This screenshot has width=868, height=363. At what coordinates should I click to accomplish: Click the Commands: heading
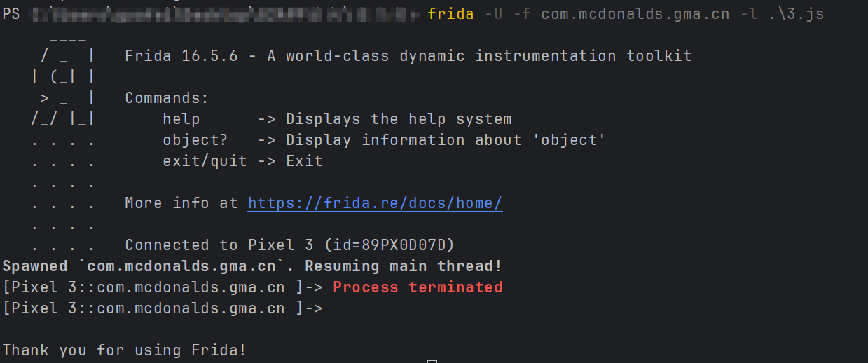pos(167,98)
